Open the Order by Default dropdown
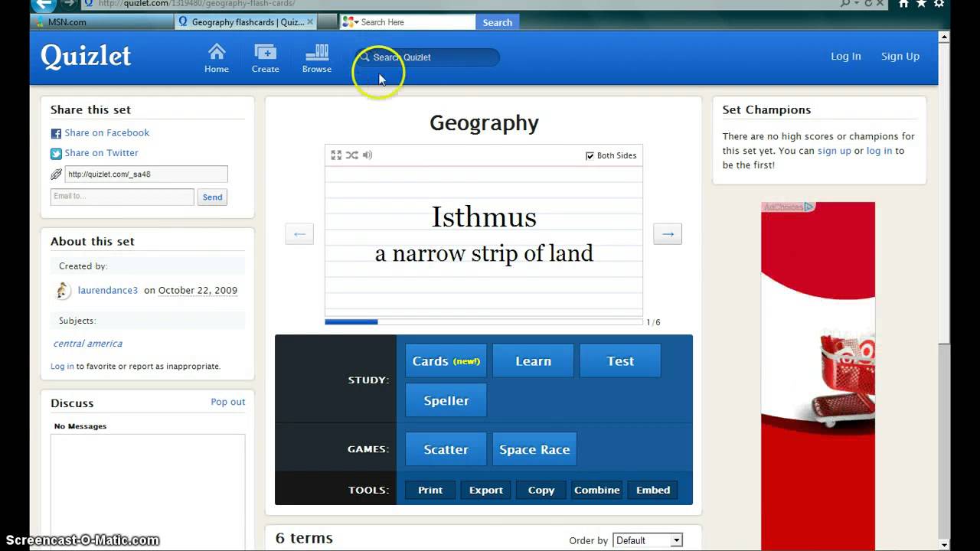This screenshot has height=551, width=980. coord(648,540)
